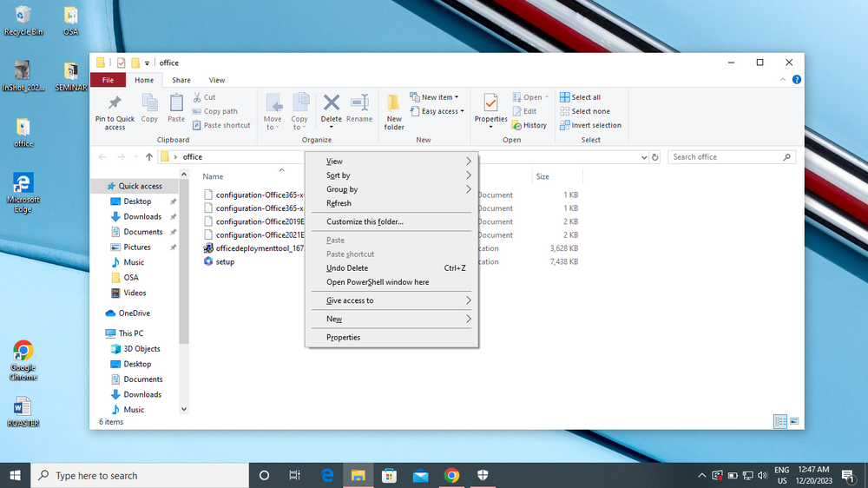Open the View ribbon tab
Image resolution: width=868 pixels, height=488 pixels.
216,80
